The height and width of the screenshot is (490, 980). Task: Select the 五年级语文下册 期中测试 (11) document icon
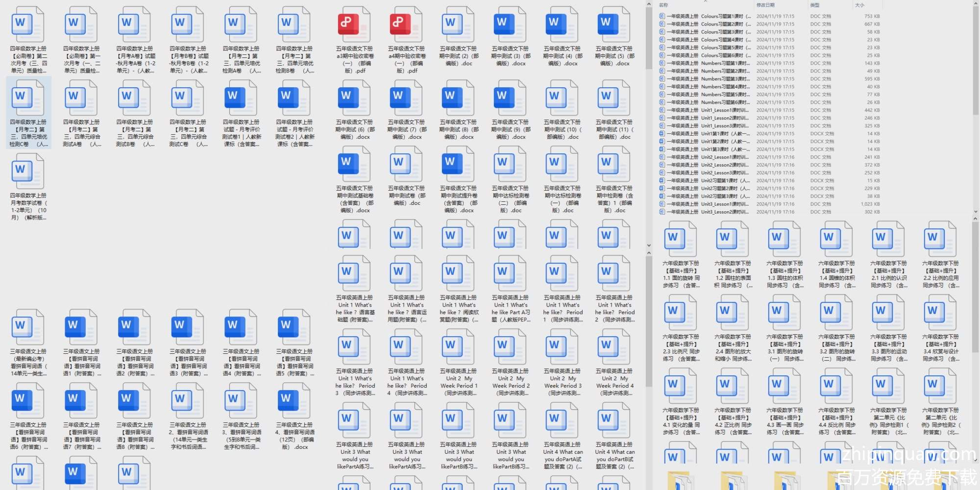point(614,98)
